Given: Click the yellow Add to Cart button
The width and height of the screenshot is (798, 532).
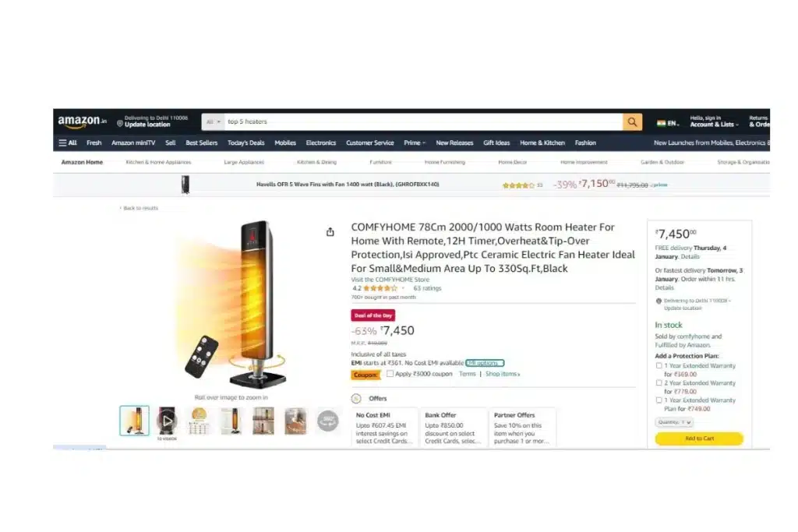Looking at the screenshot, I should point(699,439).
